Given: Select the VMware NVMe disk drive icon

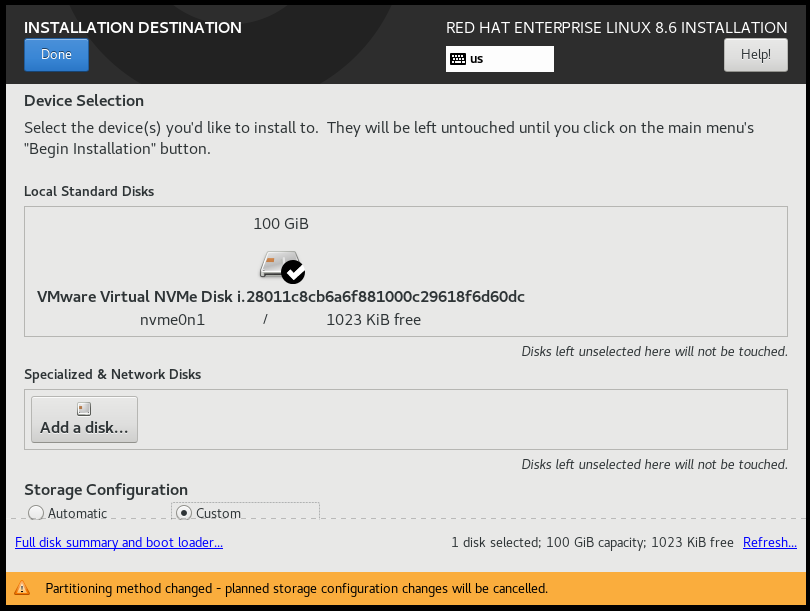Looking at the screenshot, I should click(x=282, y=266).
